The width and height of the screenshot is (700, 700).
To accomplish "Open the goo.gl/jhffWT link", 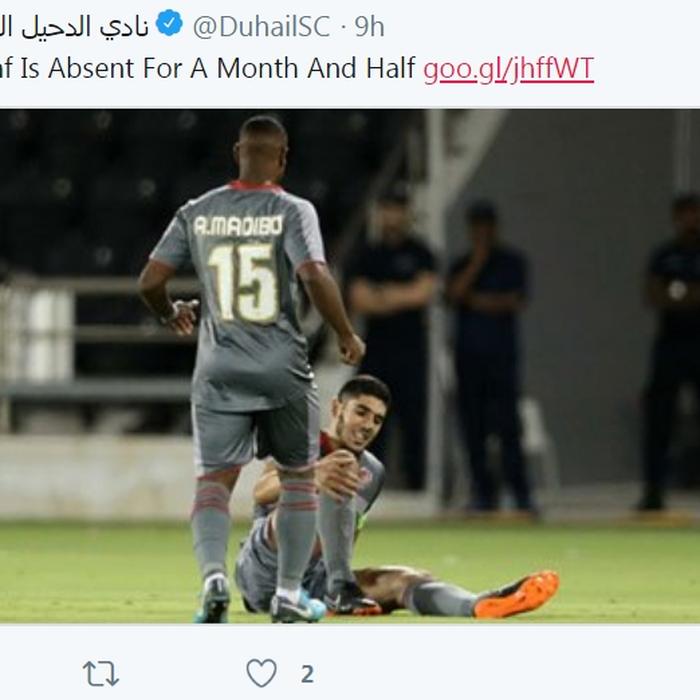I will point(508,69).
